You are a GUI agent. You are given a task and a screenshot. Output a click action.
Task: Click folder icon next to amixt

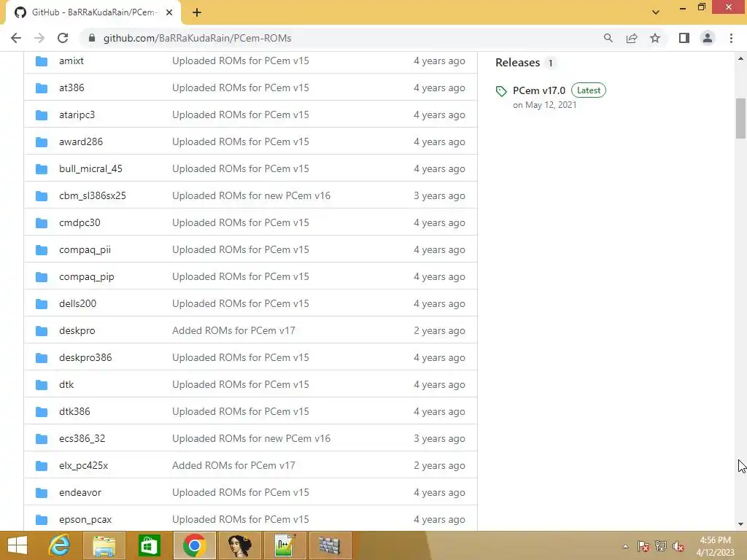42,61
